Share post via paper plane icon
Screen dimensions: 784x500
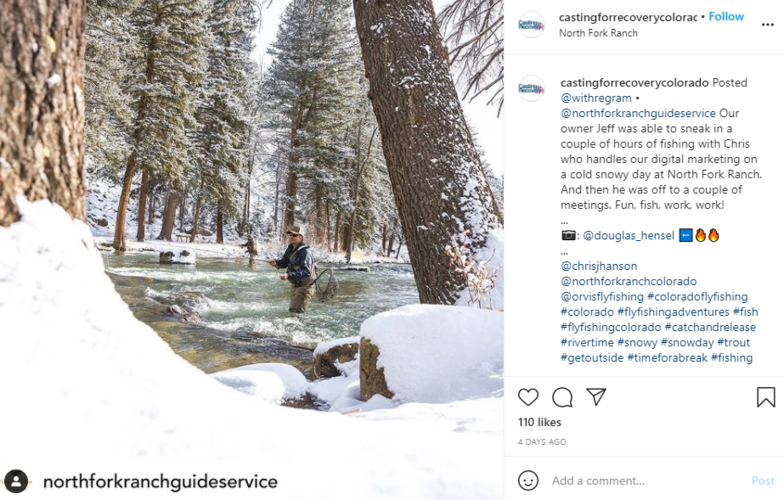(x=596, y=397)
